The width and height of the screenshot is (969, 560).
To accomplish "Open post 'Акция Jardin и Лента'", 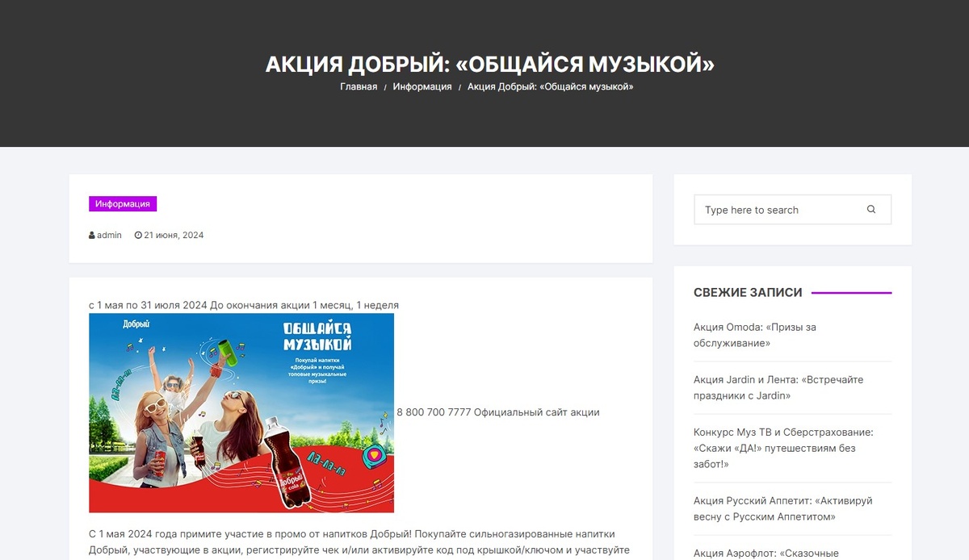I will (778, 387).
